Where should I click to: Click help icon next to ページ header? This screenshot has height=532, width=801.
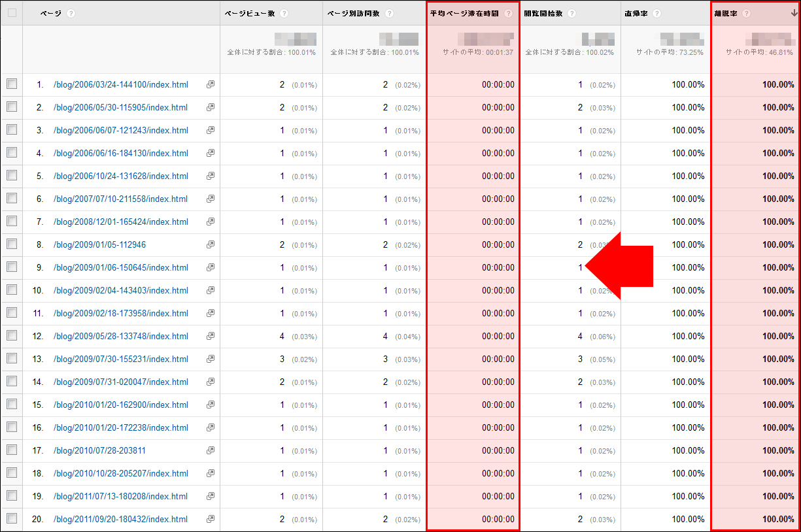point(71,14)
